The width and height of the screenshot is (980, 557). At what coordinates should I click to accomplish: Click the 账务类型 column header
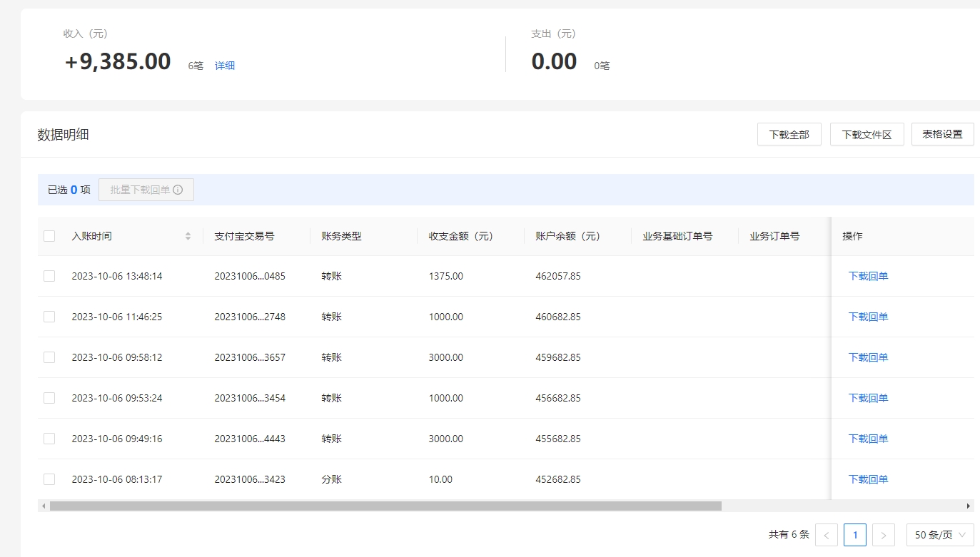pyautogui.click(x=341, y=236)
